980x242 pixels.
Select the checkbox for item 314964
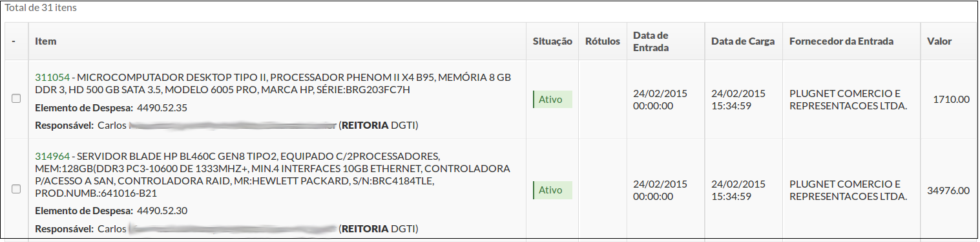pos(16,189)
